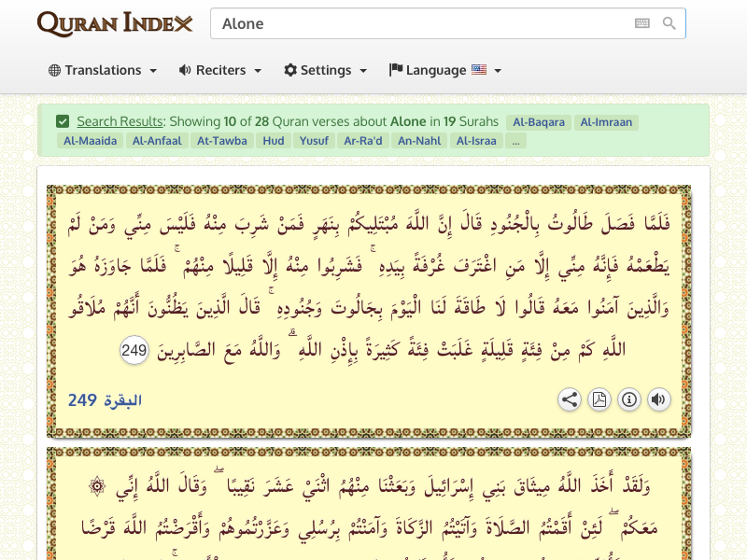Screen dimensions: 747x560
Task: Click the magnifier search icon
Action: click(669, 23)
